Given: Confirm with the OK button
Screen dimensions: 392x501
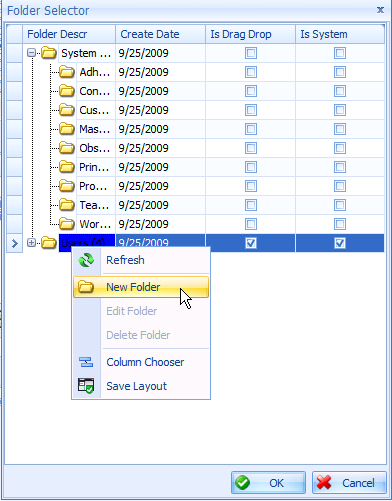Looking at the screenshot, I should click(x=268, y=483).
